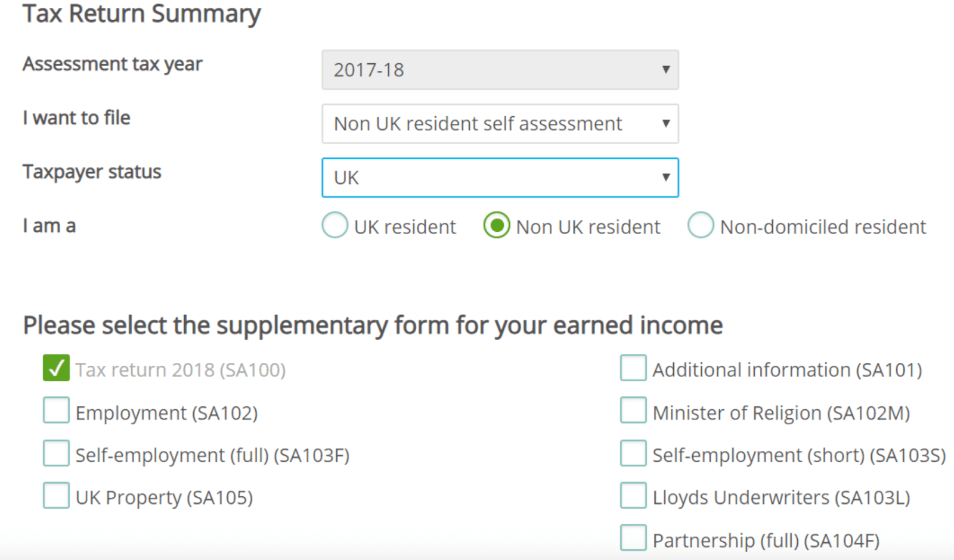Tick the Partnership (full) (SA104F) checkbox
Image resolution: width=954 pixels, height=560 pixels.
633,538
